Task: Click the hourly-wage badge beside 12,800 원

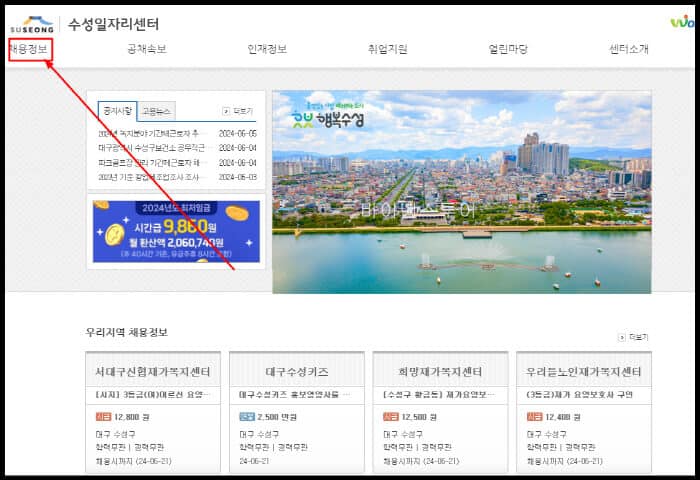Action: [103, 417]
